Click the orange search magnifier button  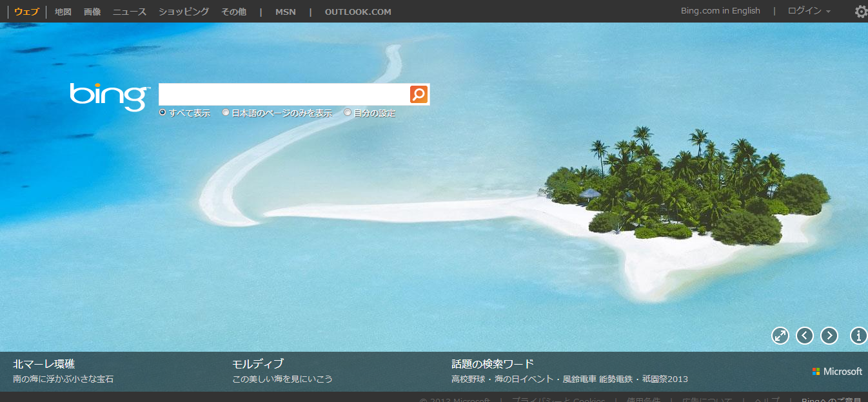pyautogui.click(x=419, y=95)
